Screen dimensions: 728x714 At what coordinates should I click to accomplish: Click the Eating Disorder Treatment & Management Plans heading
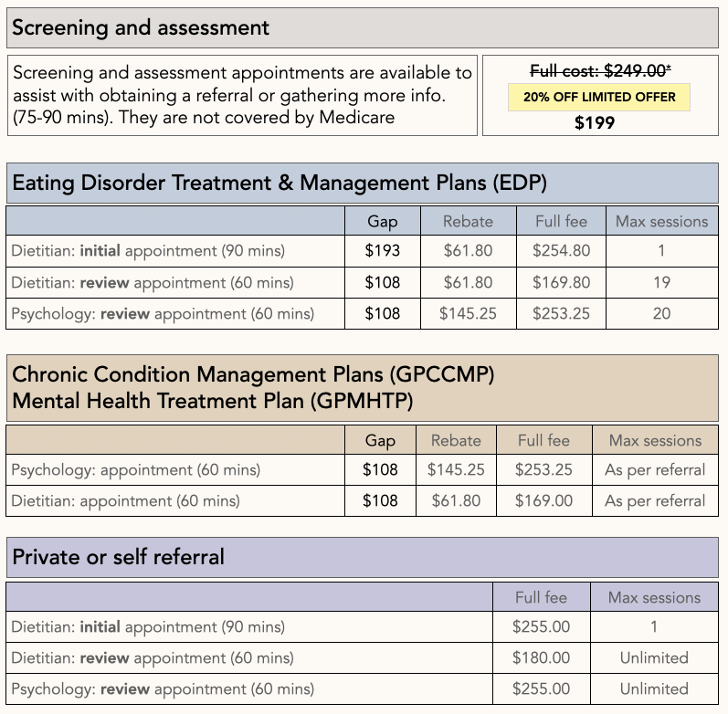280,183
